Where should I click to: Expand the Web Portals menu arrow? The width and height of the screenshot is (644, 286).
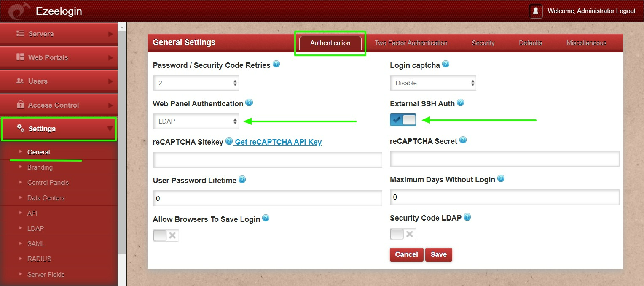coord(110,57)
